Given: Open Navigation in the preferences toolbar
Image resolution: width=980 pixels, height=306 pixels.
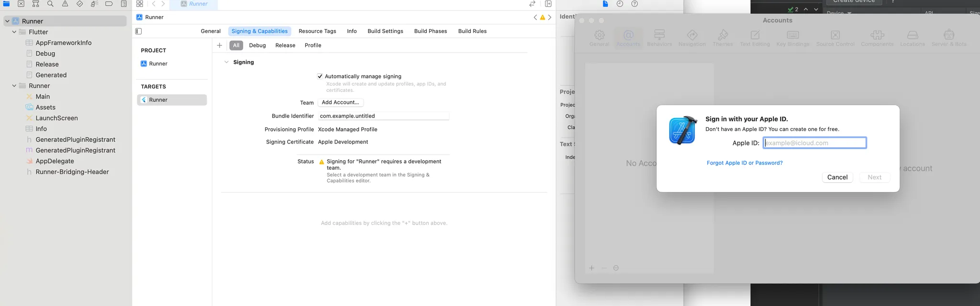Looking at the screenshot, I should pyautogui.click(x=692, y=38).
